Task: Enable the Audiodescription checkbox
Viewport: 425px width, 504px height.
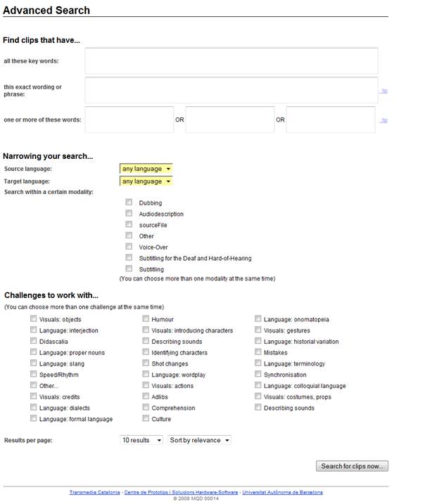Action: tap(129, 214)
